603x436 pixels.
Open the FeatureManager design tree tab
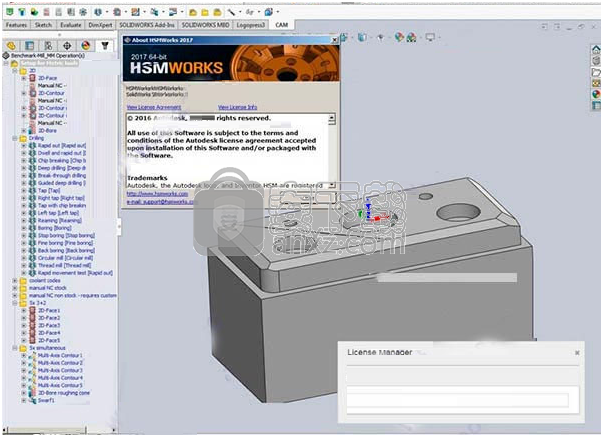[11, 46]
